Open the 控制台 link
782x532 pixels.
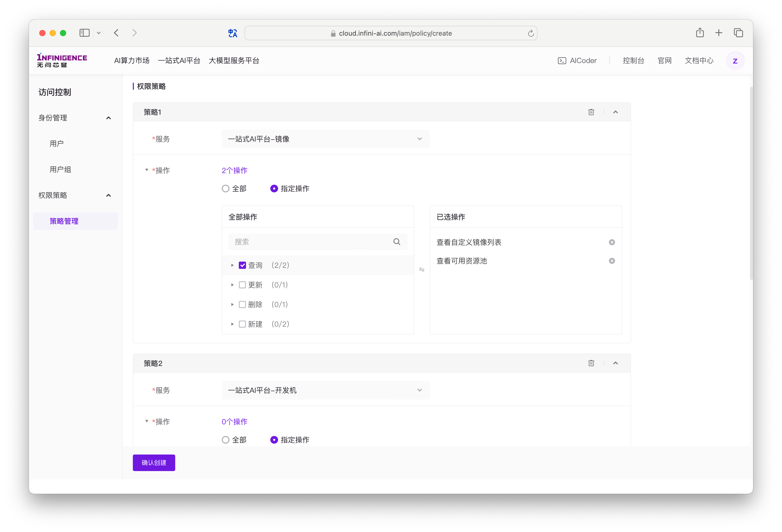633,60
